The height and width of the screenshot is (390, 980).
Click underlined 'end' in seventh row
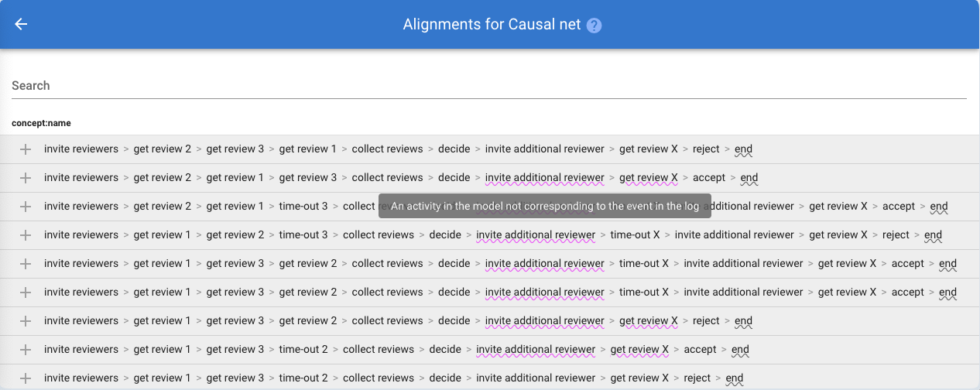click(x=743, y=321)
